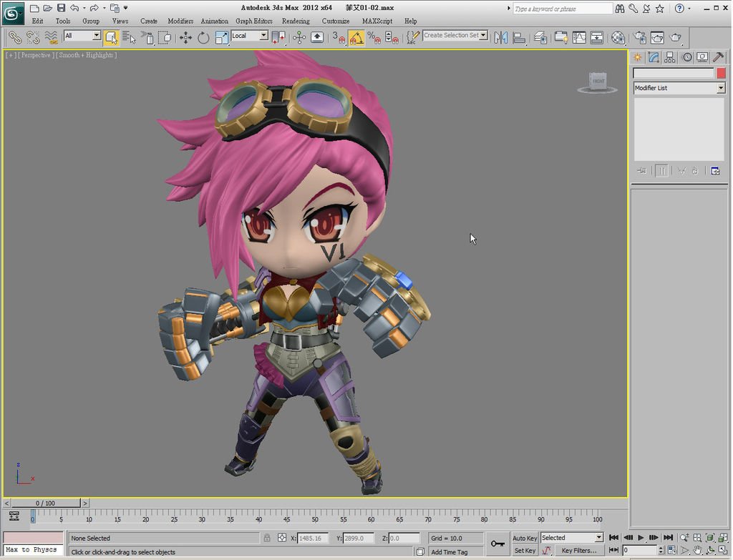Screen dimensions: 733x560
Task: Open the MAXScript menu
Action: pos(377,21)
